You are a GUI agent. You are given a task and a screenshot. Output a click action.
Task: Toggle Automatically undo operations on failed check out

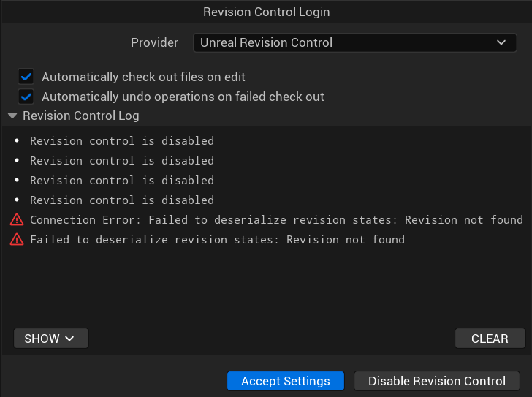click(x=26, y=97)
